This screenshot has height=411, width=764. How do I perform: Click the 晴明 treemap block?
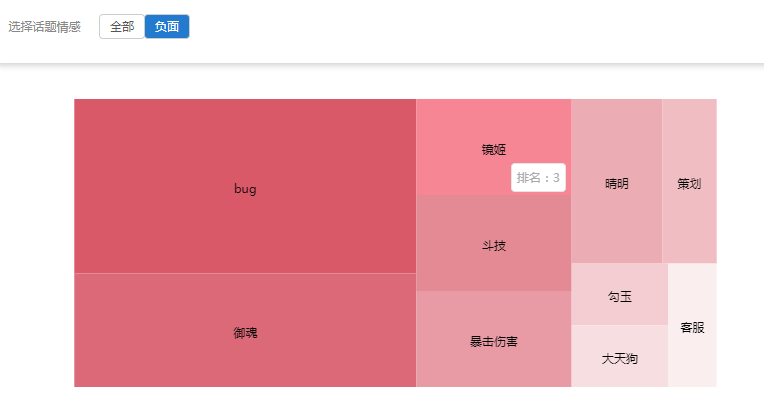click(617, 182)
